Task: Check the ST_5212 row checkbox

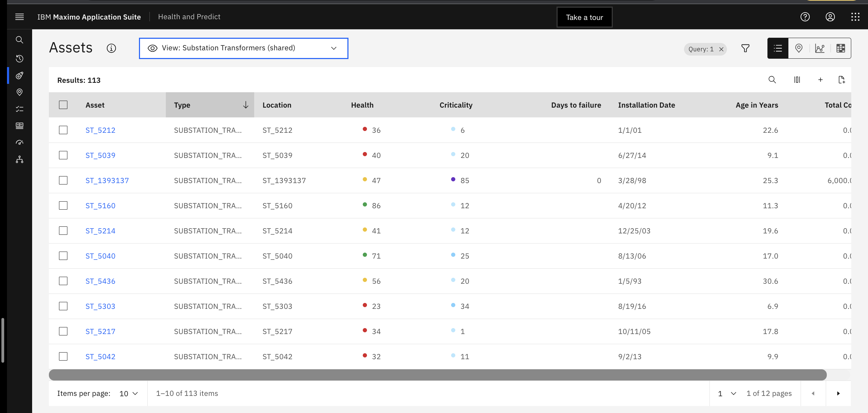Action: 63,130
